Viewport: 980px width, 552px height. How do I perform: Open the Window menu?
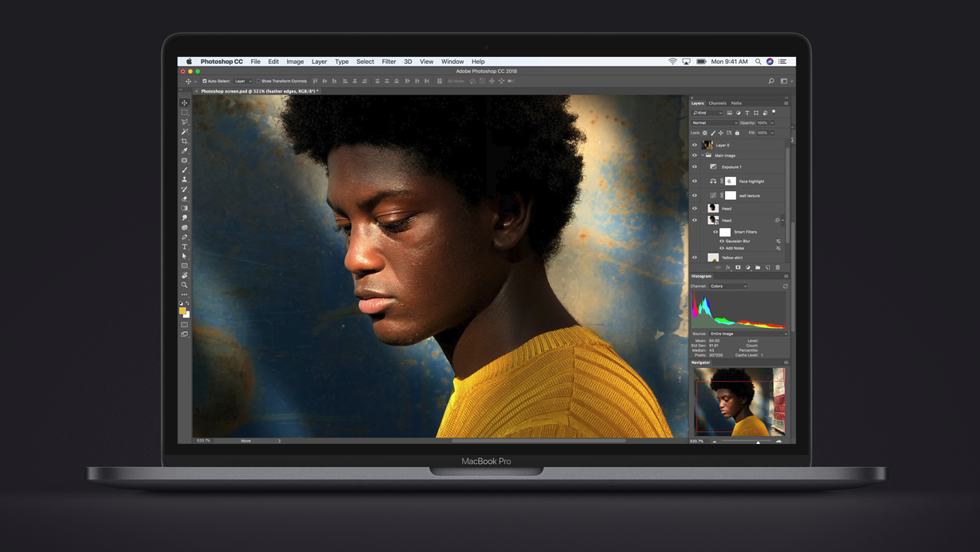(452, 62)
